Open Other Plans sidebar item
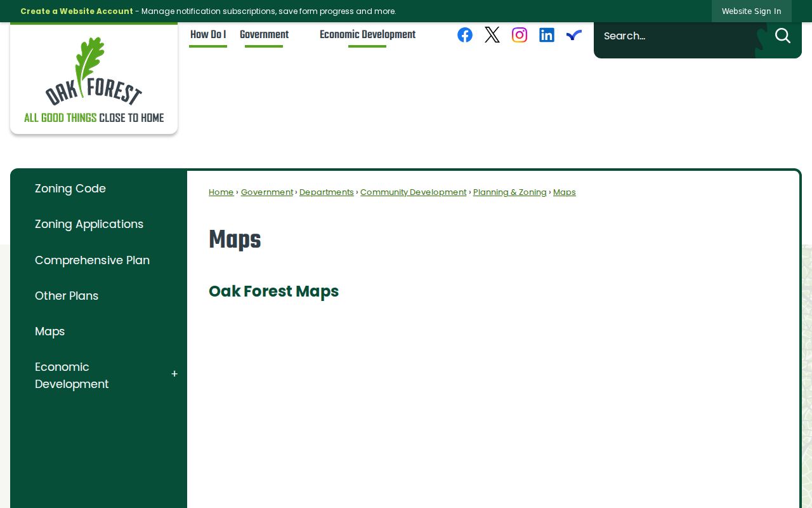Image resolution: width=812 pixels, height=508 pixels. pos(67,296)
